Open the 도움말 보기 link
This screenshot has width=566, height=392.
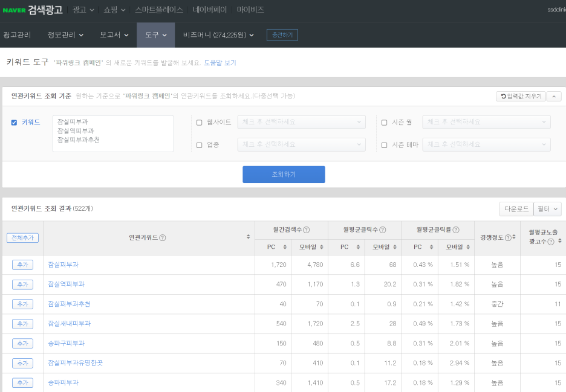tap(220, 63)
